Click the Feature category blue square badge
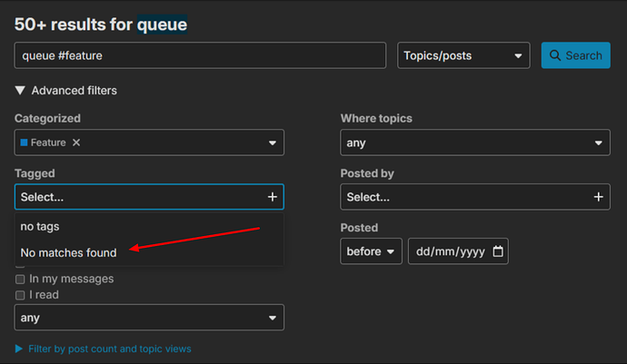627x364 pixels. (24, 143)
